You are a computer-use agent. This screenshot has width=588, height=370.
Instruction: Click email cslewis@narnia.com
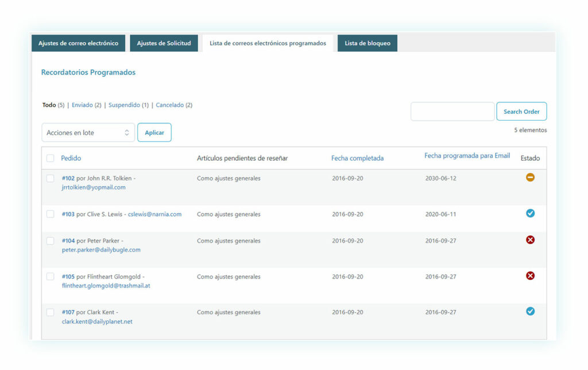click(x=154, y=214)
